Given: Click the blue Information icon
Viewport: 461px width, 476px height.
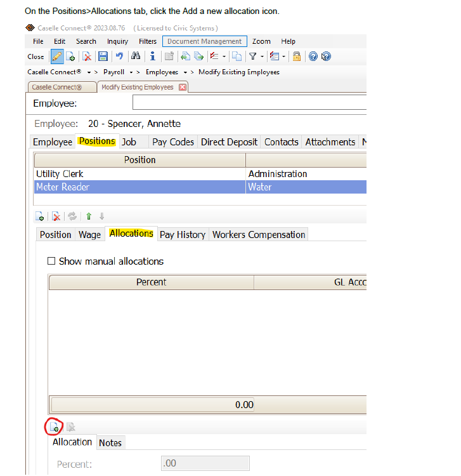Looking at the screenshot, I should 153,56.
